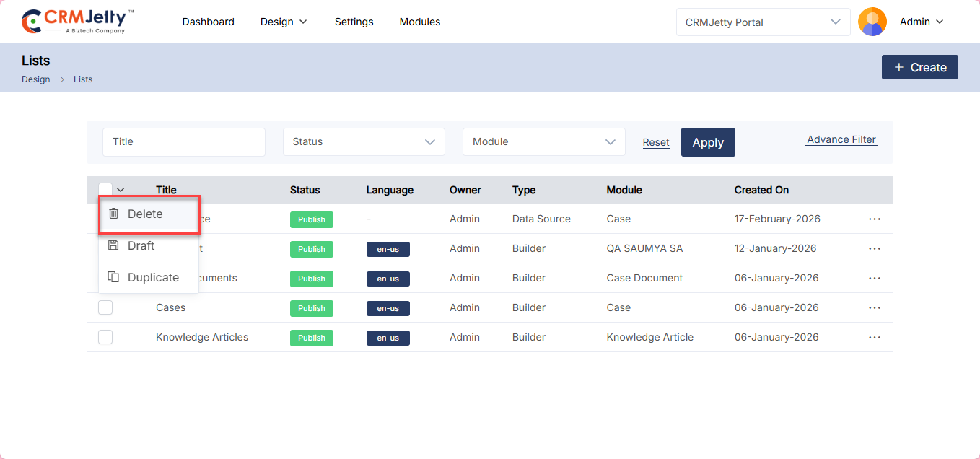Image resolution: width=980 pixels, height=459 pixels.
Task: Tick the checkbox for the Cases row
Action: point(105,307)
